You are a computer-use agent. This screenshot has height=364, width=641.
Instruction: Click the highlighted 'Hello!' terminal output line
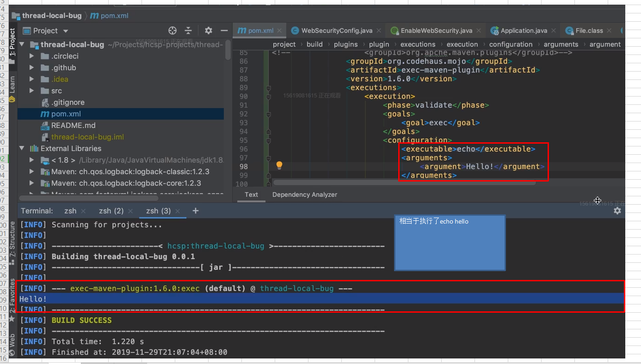coord(321,299)
